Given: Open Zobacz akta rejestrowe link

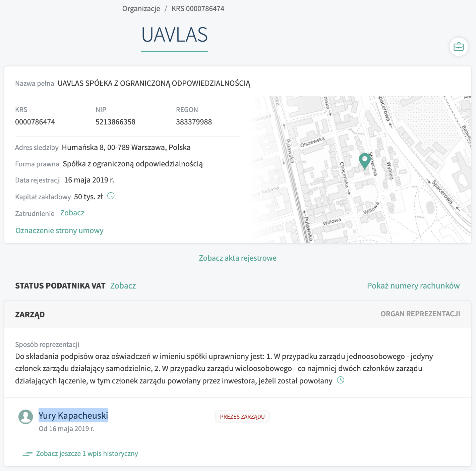Looking at the screenshot, I should [238, 258].
